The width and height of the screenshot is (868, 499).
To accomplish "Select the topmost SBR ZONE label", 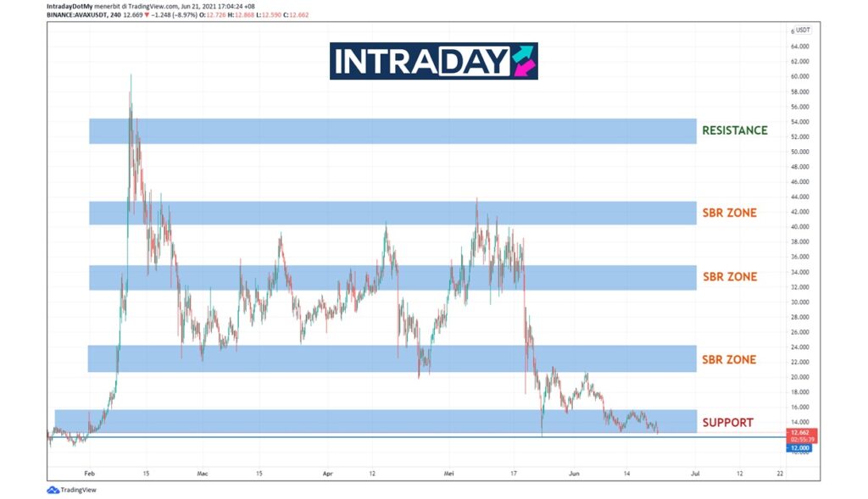I will pyautogui.click(x=729, y=213).
